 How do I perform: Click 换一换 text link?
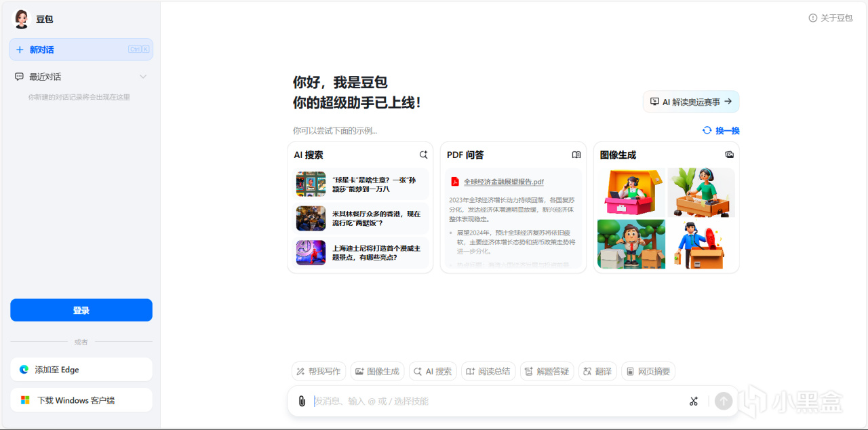tap(728, 130)
